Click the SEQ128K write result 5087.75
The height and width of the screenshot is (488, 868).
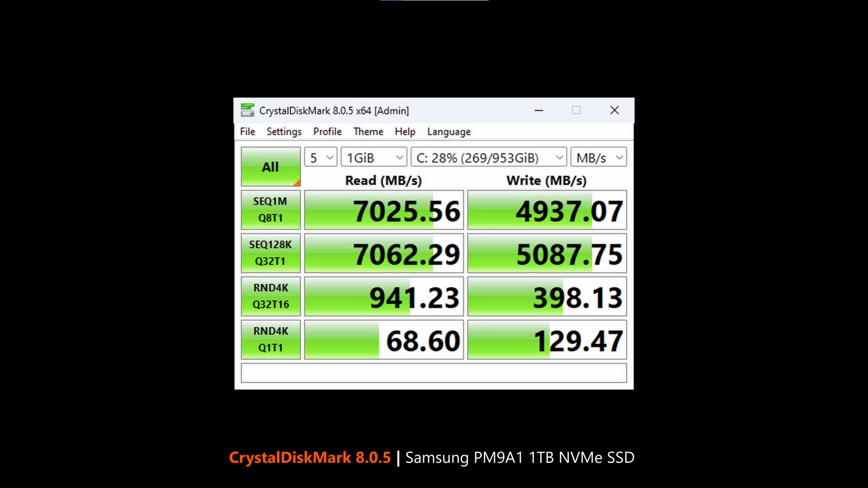[x=547, y=253]
